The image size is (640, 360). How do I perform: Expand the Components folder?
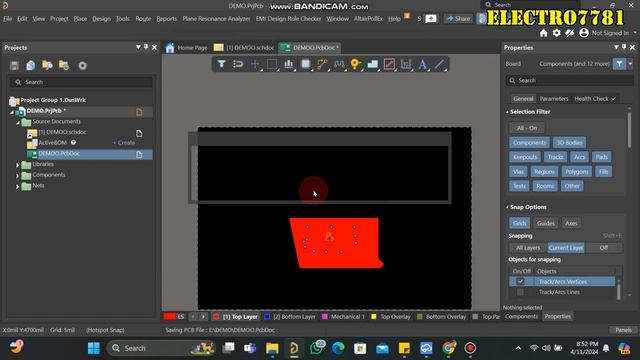(x=18, y=176)
